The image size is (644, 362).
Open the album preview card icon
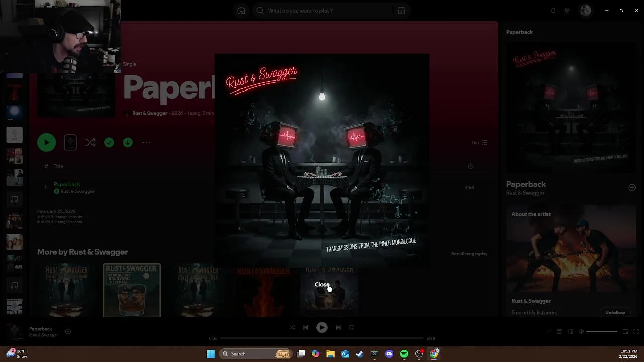pos(70,142)
